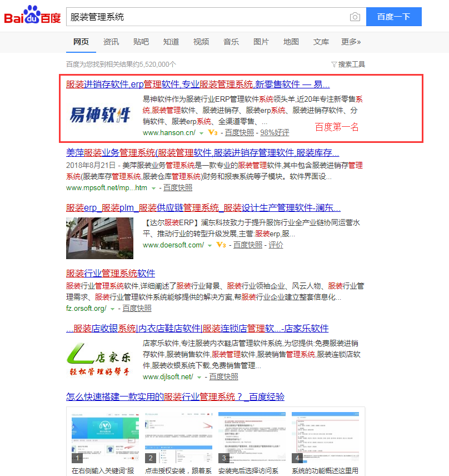The image size is (449, 476).
Task: Click caption 系统的功能概述 under step 4
Action: pos(325,471)
